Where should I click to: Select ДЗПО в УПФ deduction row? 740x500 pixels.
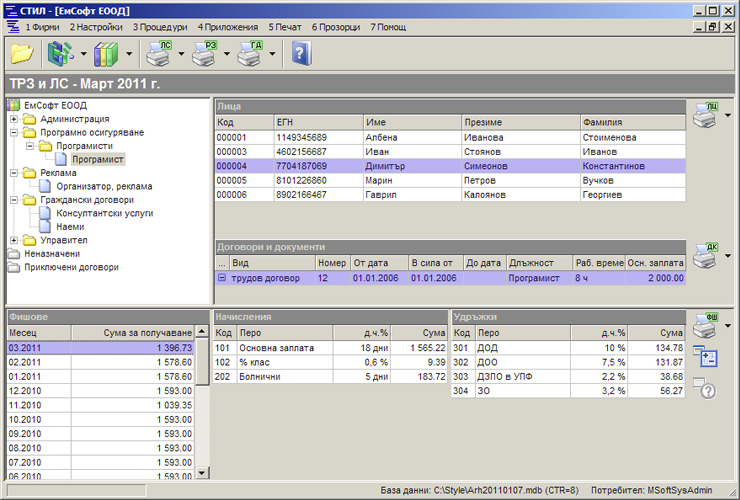pos(568,376)
